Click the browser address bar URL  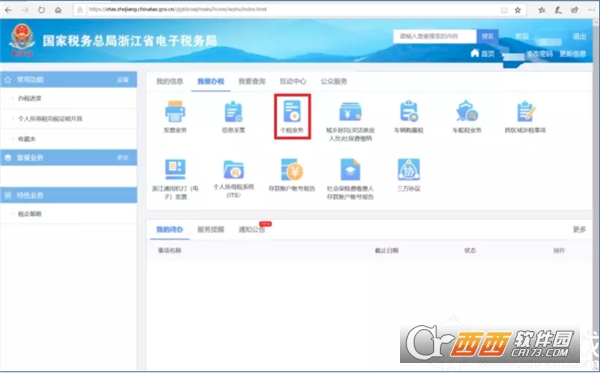178,9
